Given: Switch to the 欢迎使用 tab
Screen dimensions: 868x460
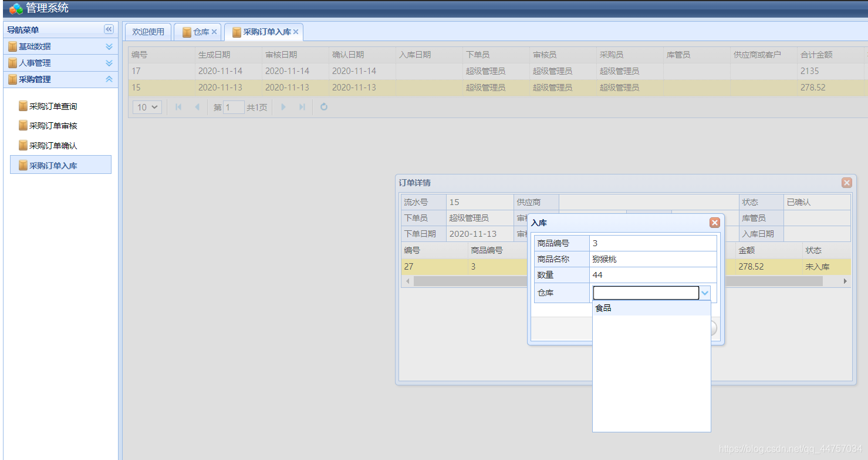Looking at the screenshot, I should coord(148,32).
